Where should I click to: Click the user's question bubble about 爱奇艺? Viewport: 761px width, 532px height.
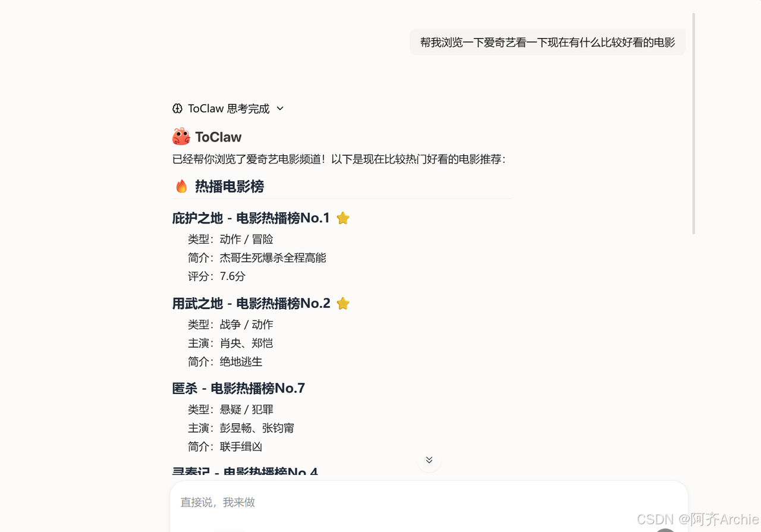click(x=547, y=42)
